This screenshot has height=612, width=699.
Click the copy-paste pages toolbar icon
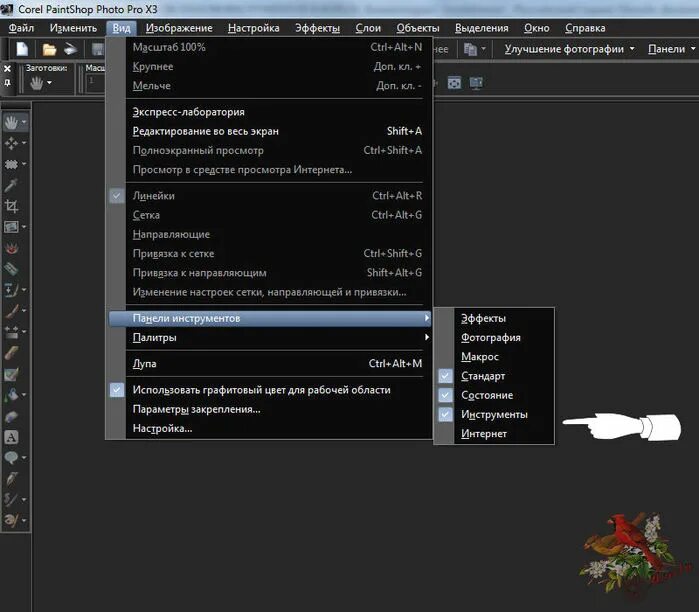470,49
